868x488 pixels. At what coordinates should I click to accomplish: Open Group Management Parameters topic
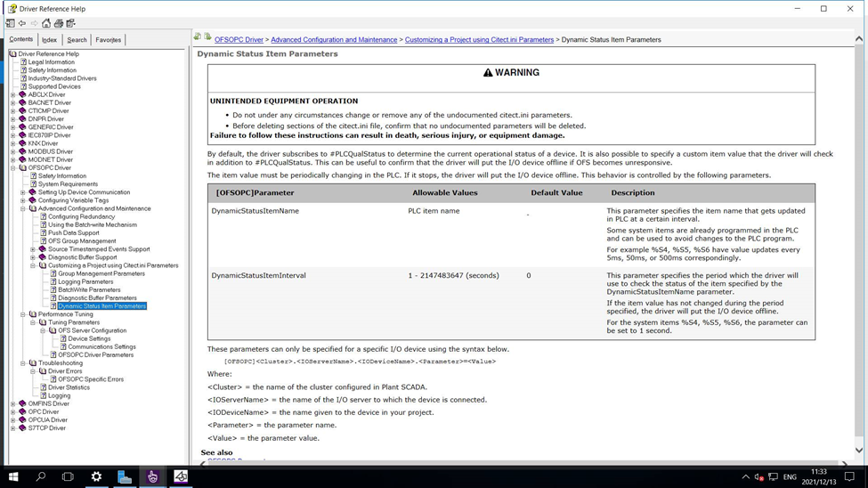[x=101, y=273]
